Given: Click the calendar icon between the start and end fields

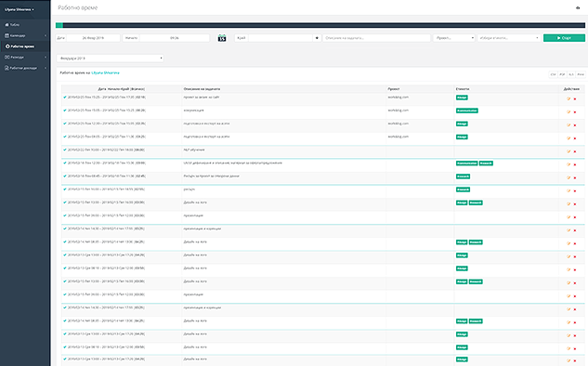Looking at the screenshot, I should coord(222,38).
